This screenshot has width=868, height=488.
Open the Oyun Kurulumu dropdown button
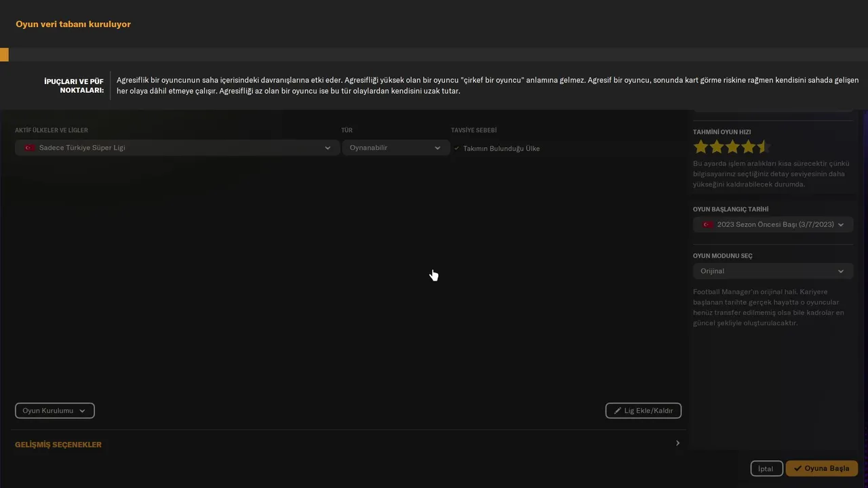54,411
